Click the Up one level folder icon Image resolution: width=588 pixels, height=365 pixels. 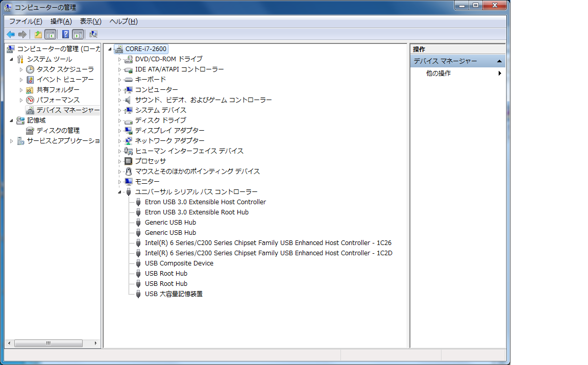[x=38, y=34]
